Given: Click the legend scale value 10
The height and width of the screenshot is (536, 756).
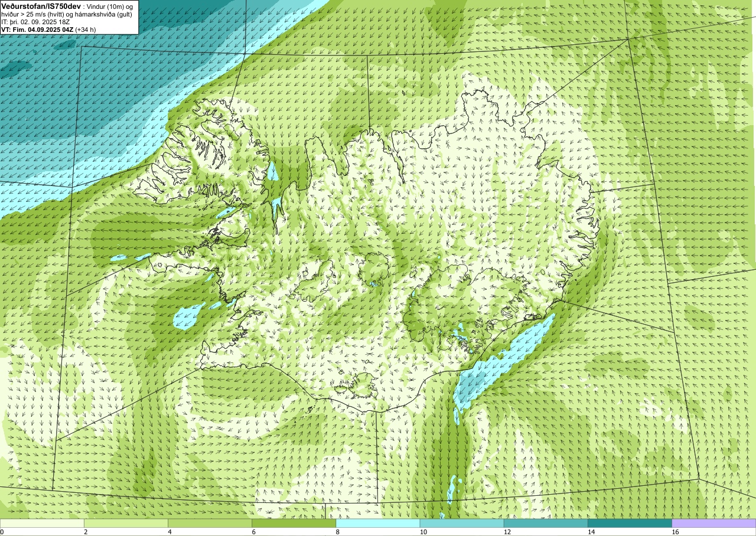Looking at the screenshot, I should (x=423, y=532).
